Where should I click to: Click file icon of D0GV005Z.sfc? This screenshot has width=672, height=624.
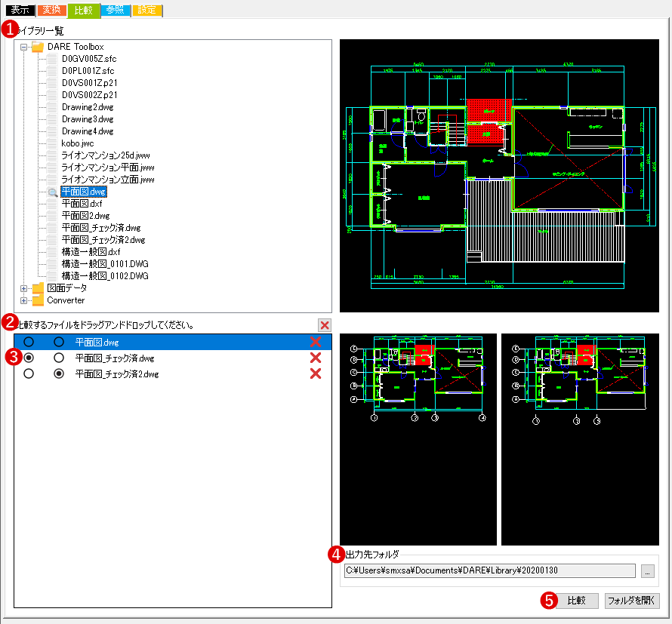[x=52, y=59]
